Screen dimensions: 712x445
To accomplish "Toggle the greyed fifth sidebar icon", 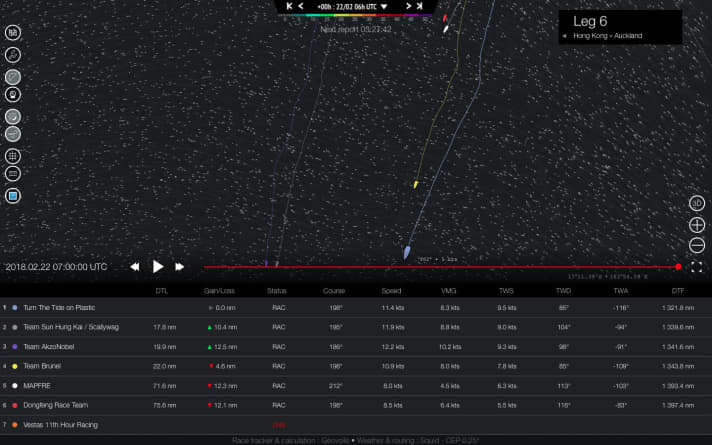I will [13, 117].
